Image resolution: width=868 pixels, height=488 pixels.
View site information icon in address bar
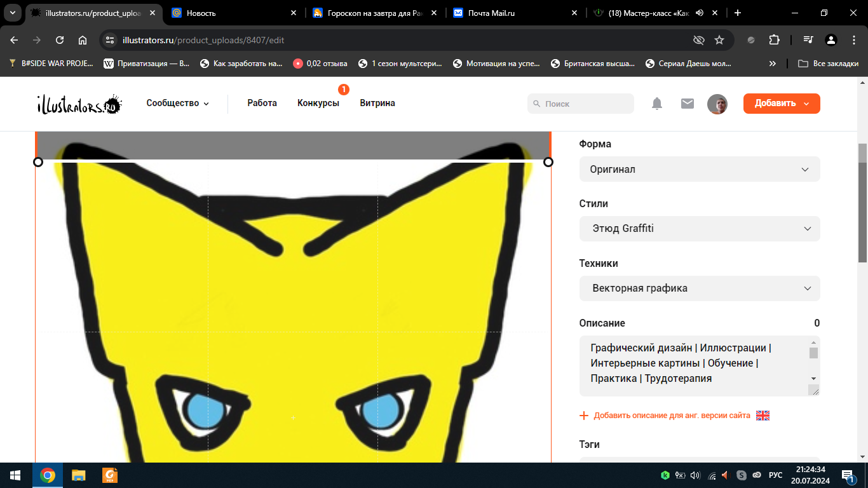coord(110,40)
